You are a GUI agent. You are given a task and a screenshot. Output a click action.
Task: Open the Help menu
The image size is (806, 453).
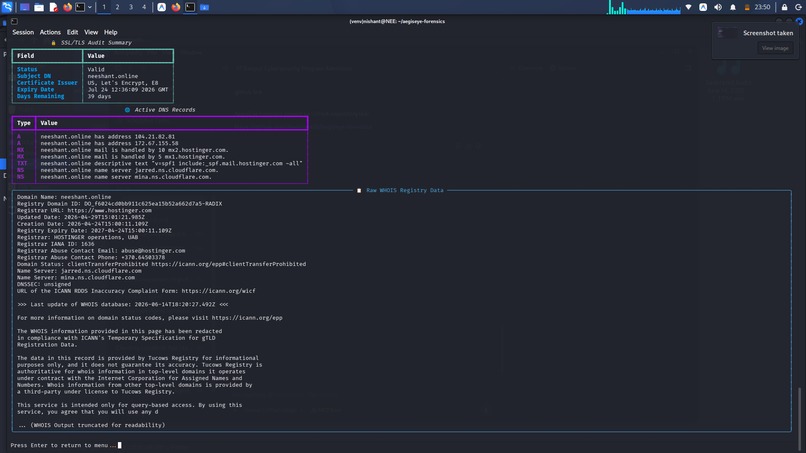point(111,32)
